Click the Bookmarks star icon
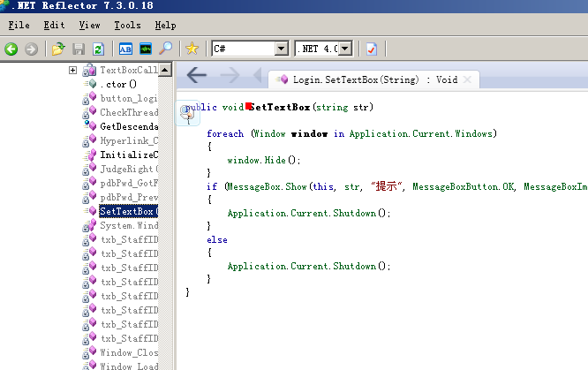Viewport: 588px width, 370px height. [x=192, y=49]
